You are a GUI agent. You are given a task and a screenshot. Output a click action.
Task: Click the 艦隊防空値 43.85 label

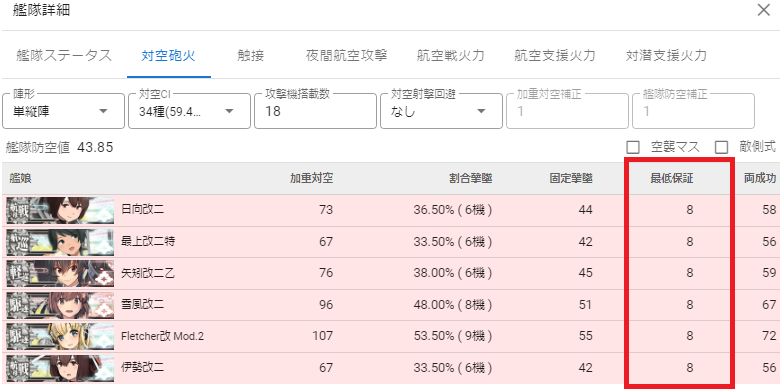[x=60, y=148]
